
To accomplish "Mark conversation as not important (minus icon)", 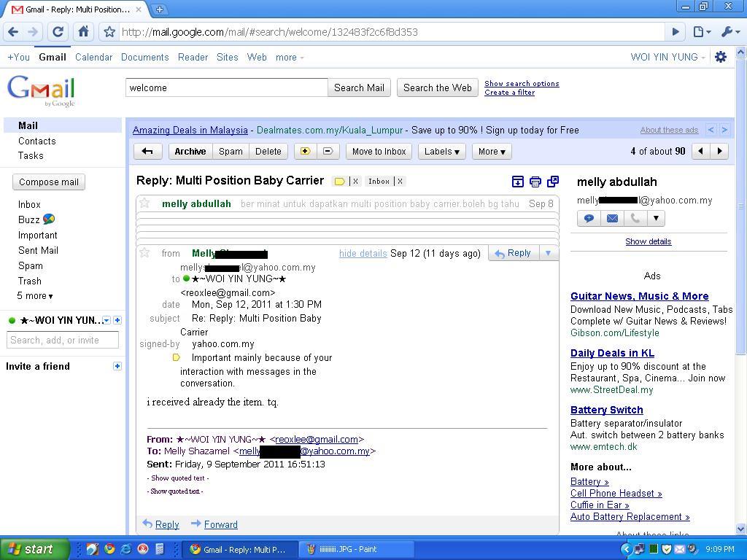I will click(x=328, y=152).
